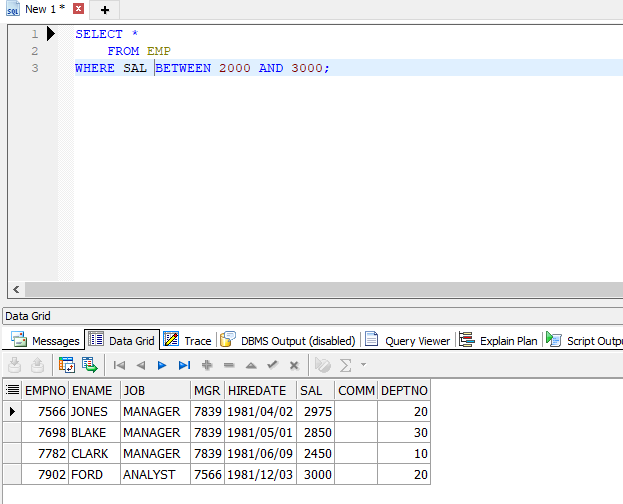Click salary cell 2450
Screen dimensions: 623x504
[x=315, y=454]
